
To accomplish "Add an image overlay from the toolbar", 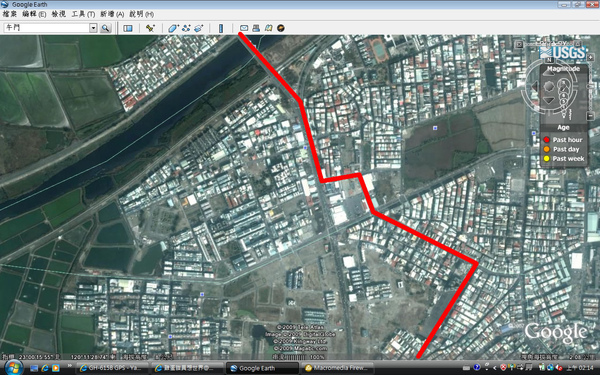I will click(x=199, y=28).
